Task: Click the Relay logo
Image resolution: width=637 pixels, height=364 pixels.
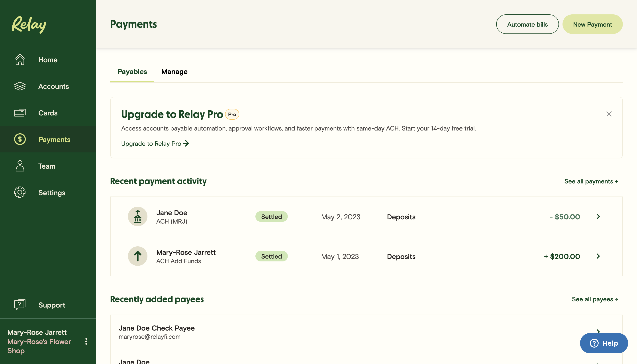Action: click(29, 25)
